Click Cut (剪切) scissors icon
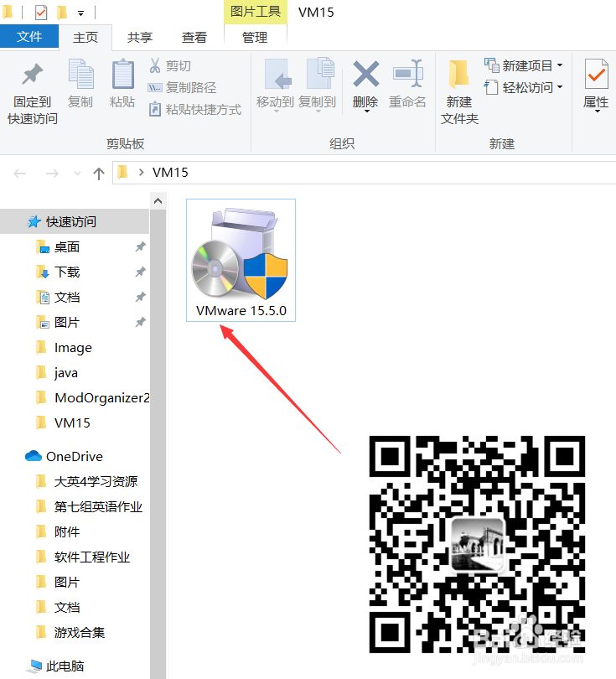Viewport: 616px width, 679px height. point(154,65)
